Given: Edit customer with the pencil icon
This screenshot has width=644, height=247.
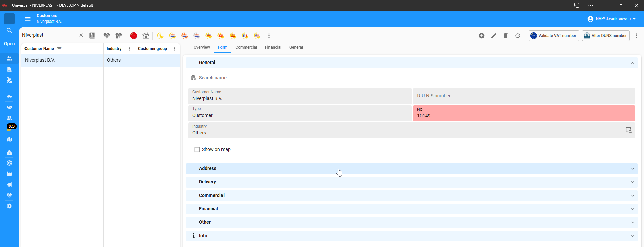Looking at the screenshot, I should point(494,36).
